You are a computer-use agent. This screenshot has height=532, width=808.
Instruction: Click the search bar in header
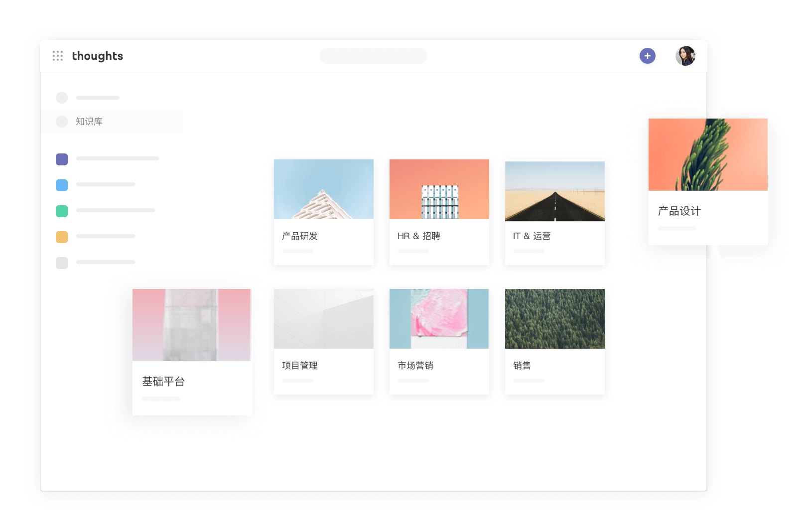click(x=373, y=56)
